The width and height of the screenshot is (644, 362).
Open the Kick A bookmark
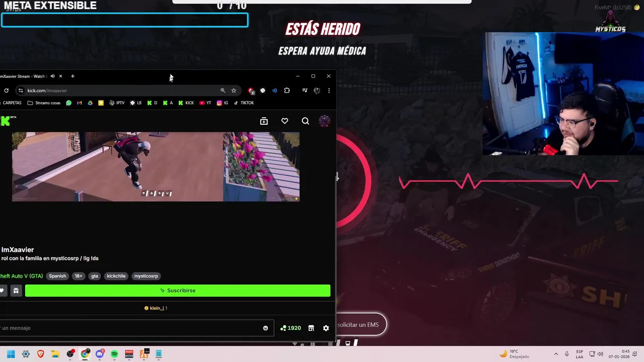coord(168,103)
